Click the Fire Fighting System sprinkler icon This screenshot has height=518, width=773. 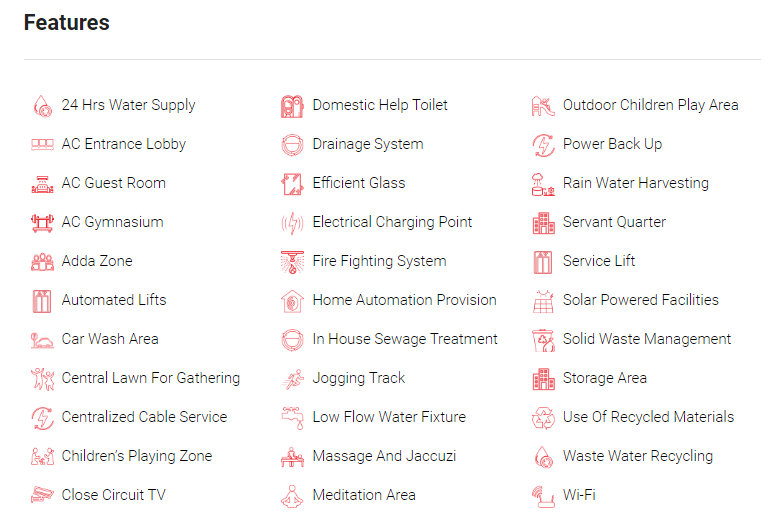(x=292, y=262)
